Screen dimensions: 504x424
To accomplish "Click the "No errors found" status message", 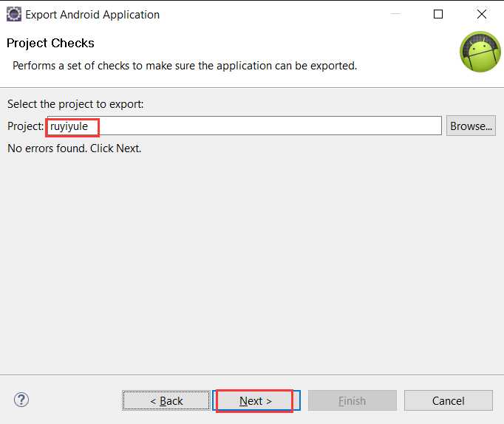I will tap(74, 148).
